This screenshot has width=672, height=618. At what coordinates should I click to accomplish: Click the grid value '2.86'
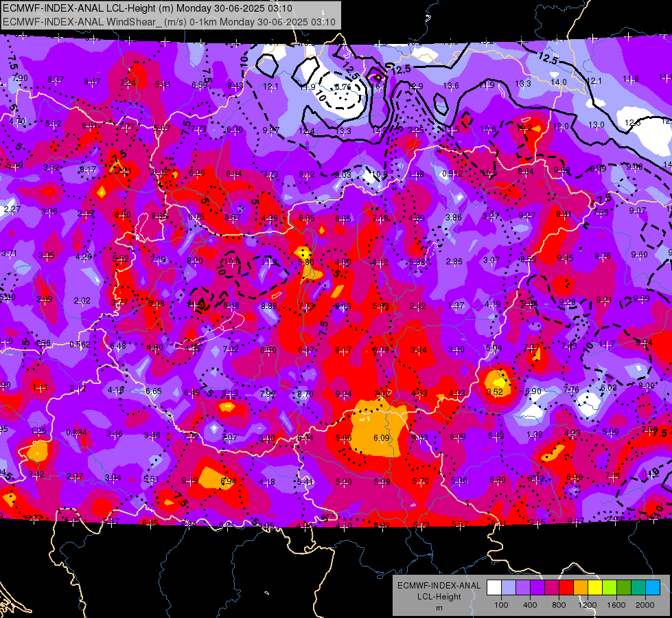(454, 261)
